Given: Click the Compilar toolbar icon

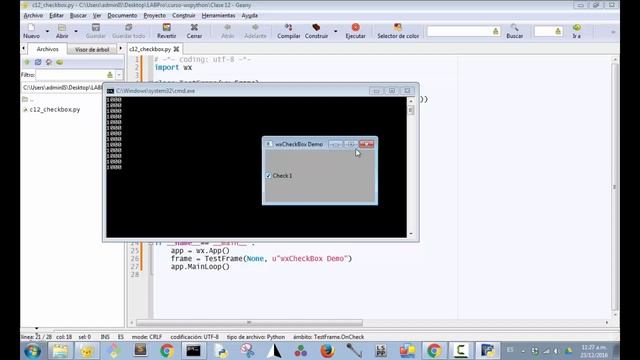Looking at the screenshot, I should pos(289,28).
